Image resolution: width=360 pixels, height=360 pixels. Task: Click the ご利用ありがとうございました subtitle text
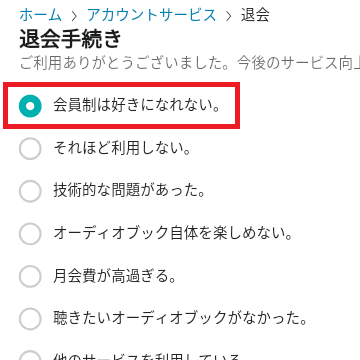[190, 63]
